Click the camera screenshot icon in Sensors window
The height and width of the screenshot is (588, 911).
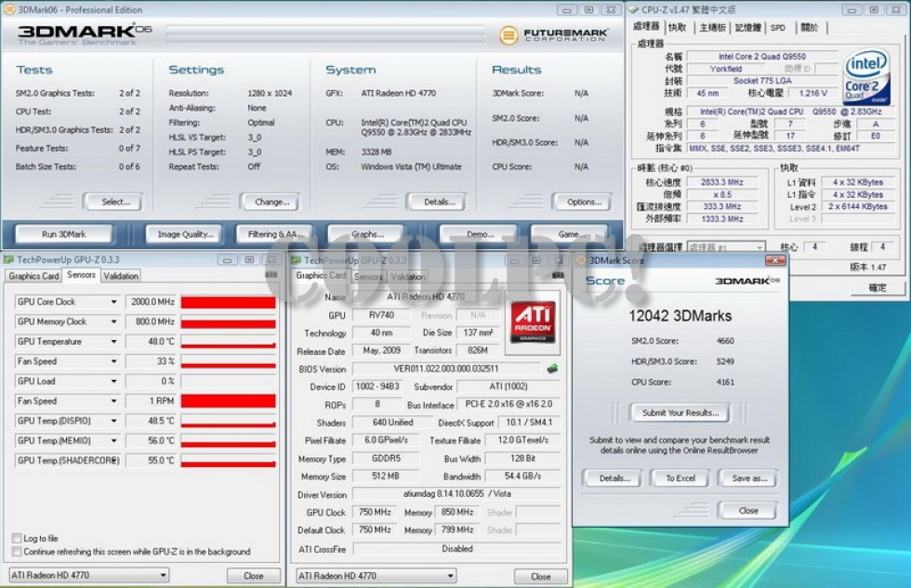point(271,275)
